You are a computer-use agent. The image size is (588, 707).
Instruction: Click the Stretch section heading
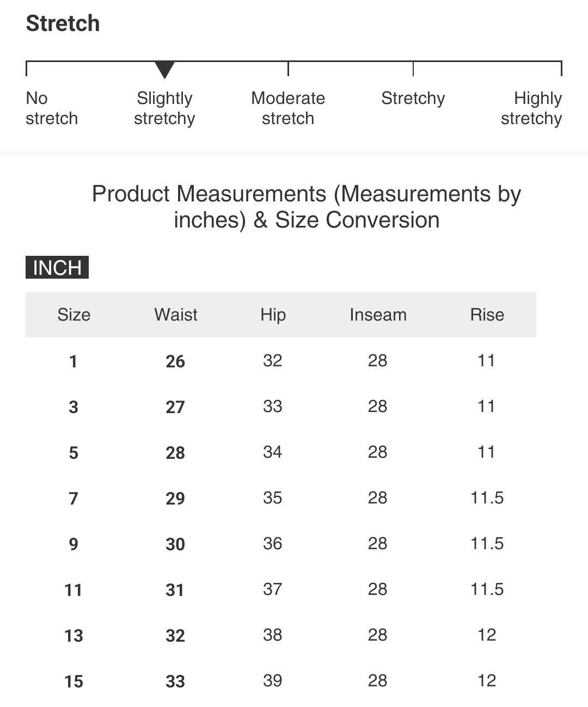coord(63,23)
